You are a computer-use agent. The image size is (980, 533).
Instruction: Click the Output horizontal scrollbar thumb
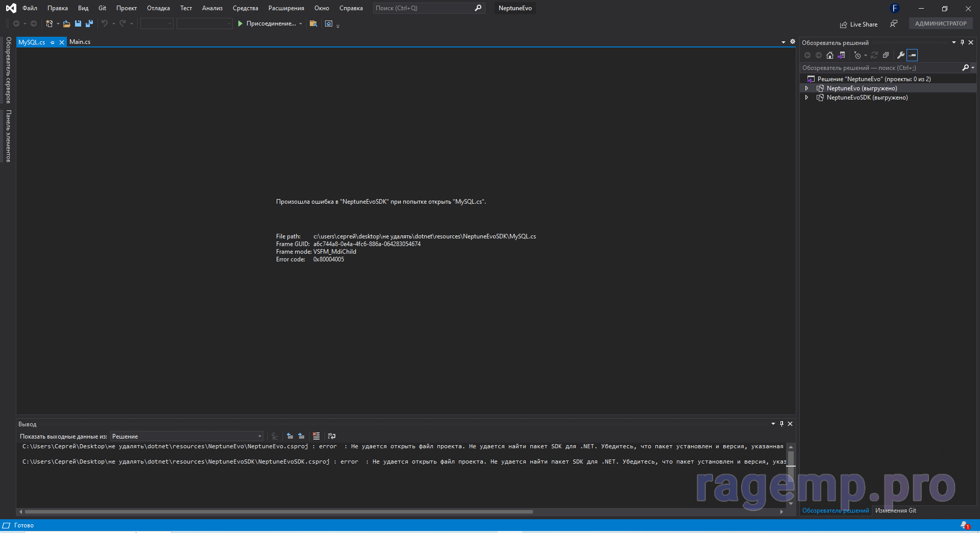click(x=279, y=512)
